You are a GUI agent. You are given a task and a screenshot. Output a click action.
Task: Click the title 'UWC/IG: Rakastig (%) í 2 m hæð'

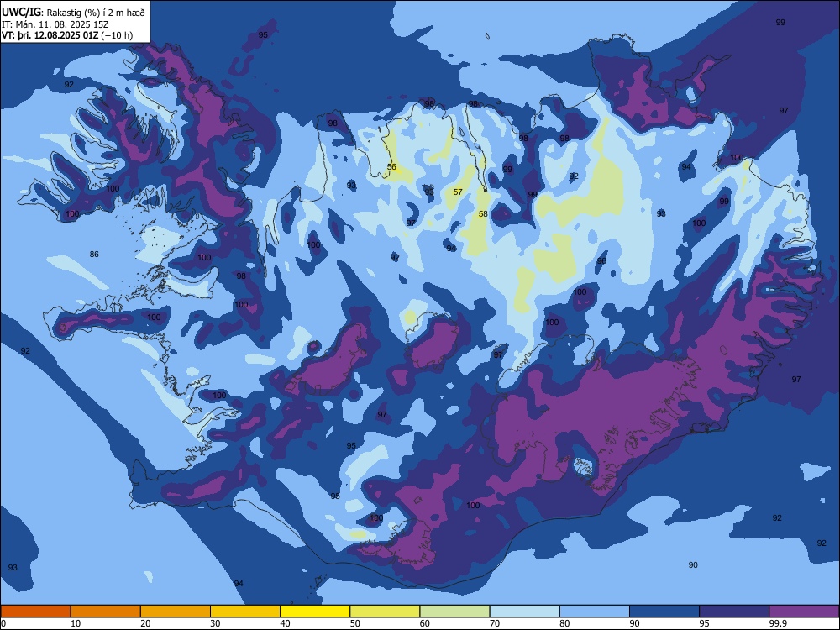pyautogui.click(x=73, y=13)
